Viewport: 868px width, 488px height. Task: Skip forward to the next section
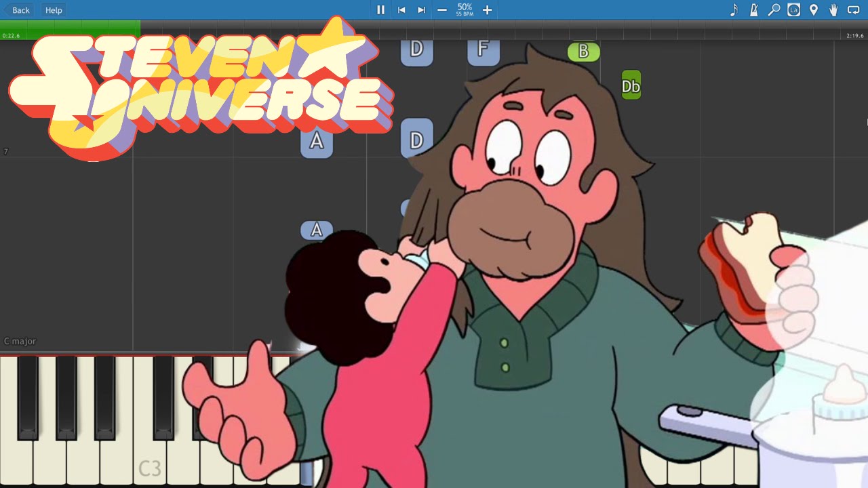coord(421,10)
